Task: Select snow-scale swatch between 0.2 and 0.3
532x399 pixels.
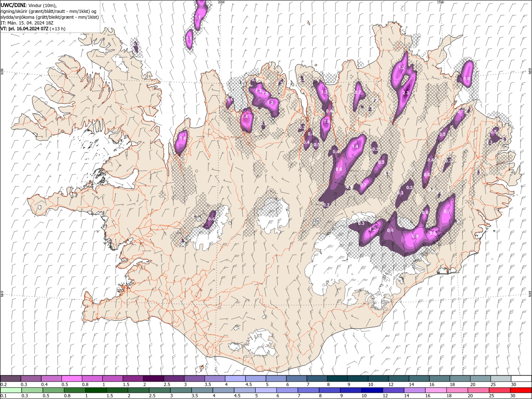Action: point(10,379)
